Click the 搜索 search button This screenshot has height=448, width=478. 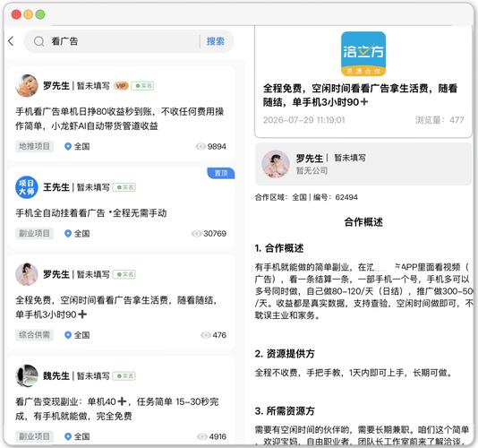[216, 41]
